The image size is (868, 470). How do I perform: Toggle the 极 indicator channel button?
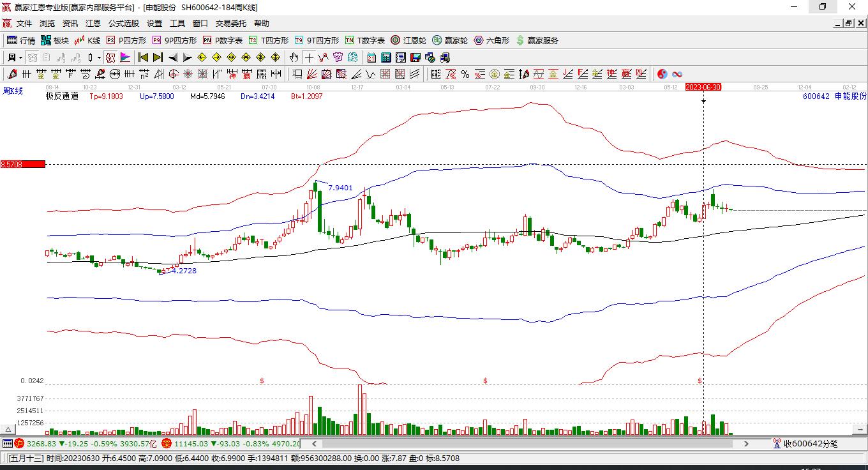(110, 57)
